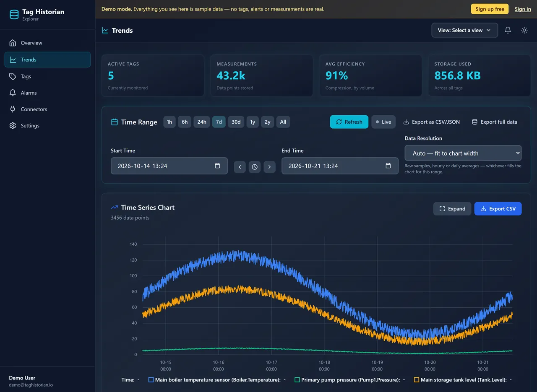
Task: Click Export as CSV/JSON
Action: pyautogui.click(x=431, y=122)
